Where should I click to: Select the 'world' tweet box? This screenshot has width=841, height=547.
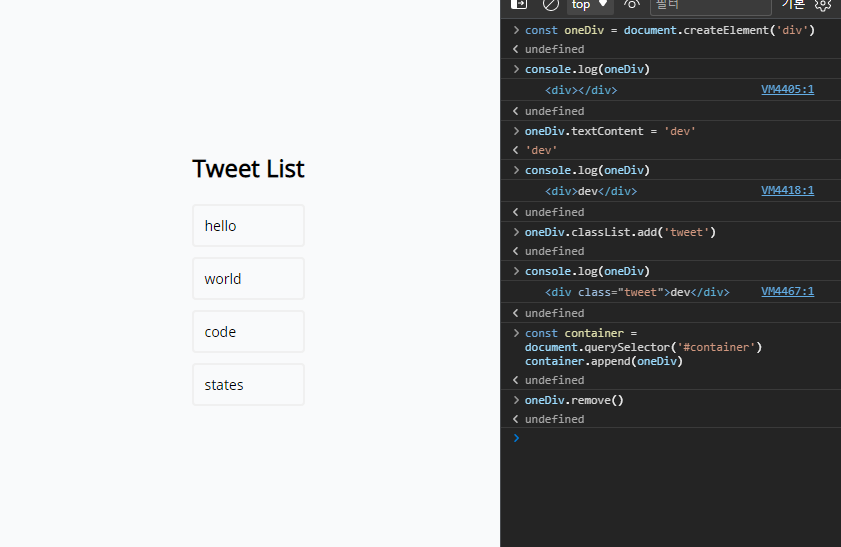[248, 279]
